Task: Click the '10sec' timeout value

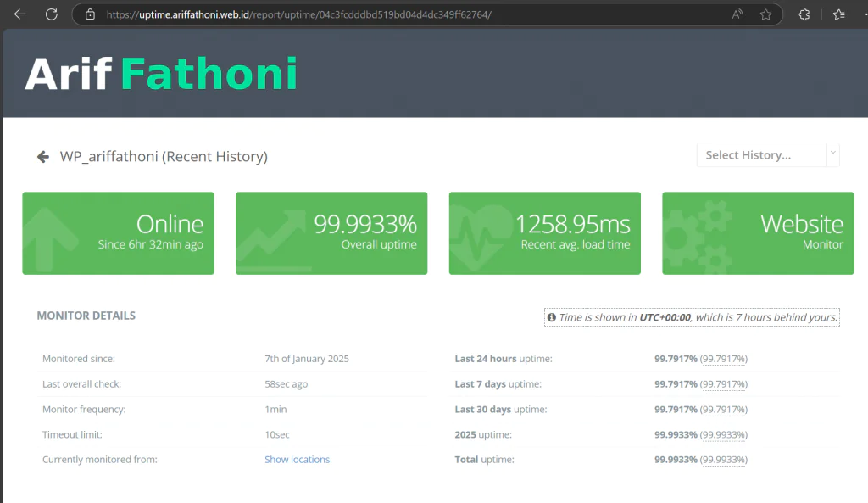Action: coord(277,435)
